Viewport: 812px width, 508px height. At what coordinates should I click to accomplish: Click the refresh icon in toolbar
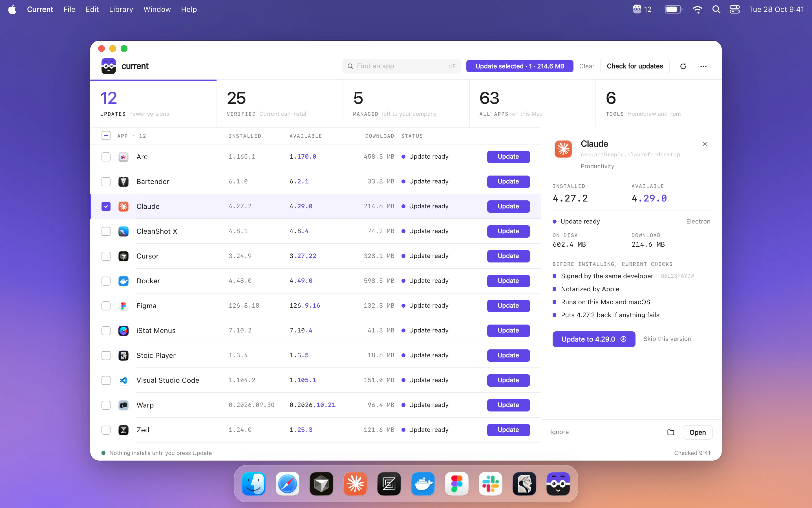point(683,66)
